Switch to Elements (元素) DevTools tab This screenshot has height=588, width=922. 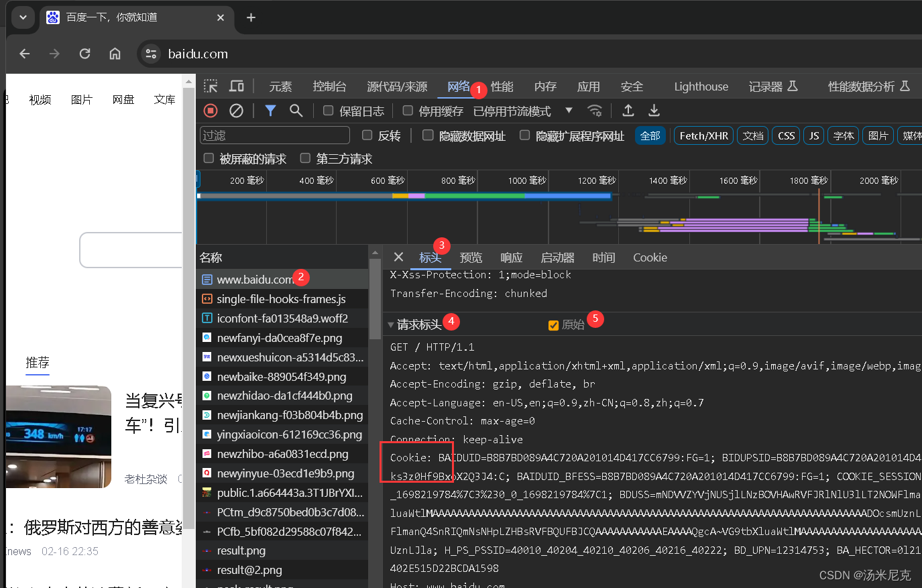(x=280, y=86)
